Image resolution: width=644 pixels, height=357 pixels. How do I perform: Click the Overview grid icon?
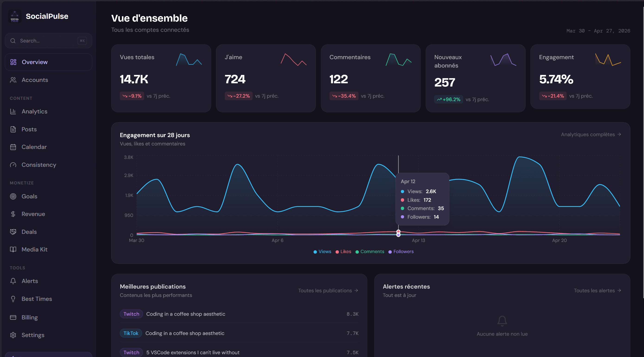click(x=13, y=62)
